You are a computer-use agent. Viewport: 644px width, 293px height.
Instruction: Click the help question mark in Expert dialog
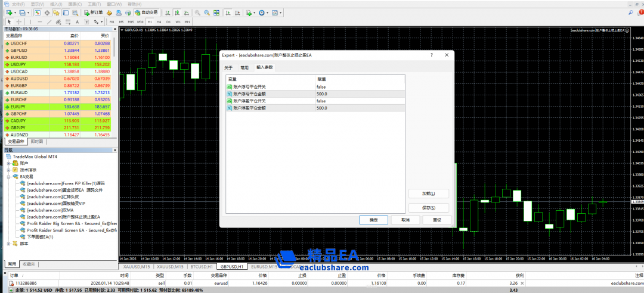point(431,55)
